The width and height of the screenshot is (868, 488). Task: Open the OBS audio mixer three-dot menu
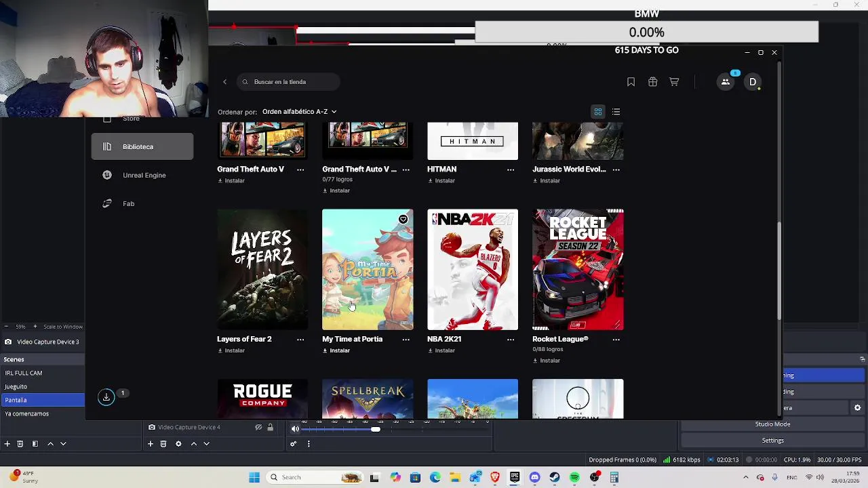pos(309,444)
